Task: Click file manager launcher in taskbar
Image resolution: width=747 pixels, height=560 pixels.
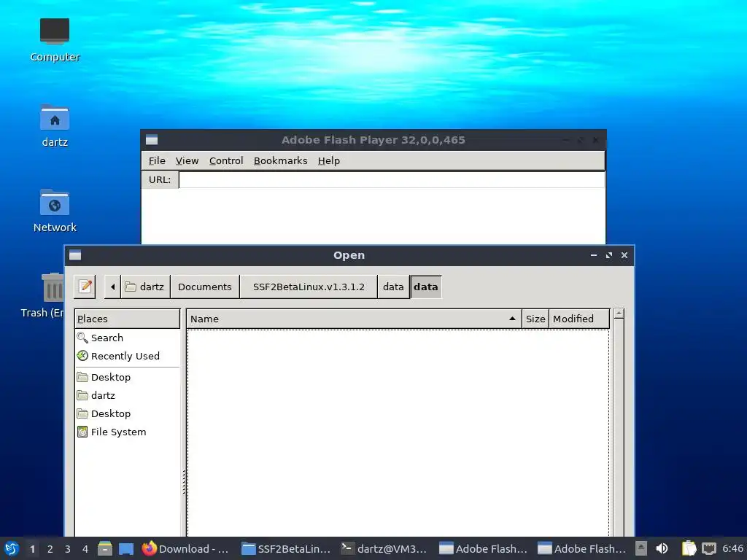Action: coord(105,548)
